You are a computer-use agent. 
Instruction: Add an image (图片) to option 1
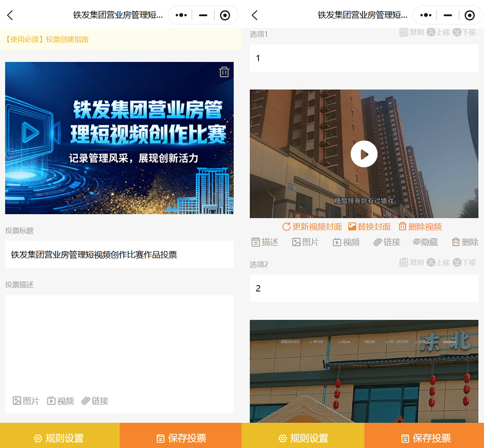click(x=305, y=242)
